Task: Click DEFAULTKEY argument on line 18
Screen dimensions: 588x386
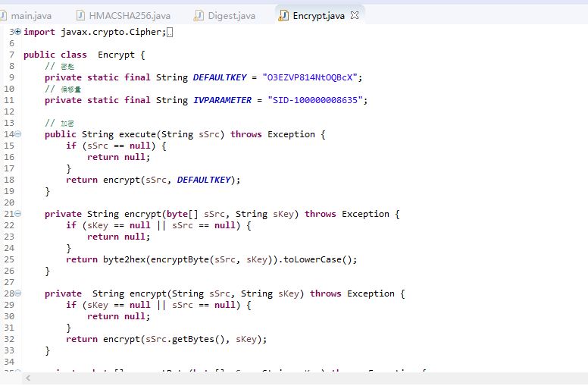Action: point(204,180)
